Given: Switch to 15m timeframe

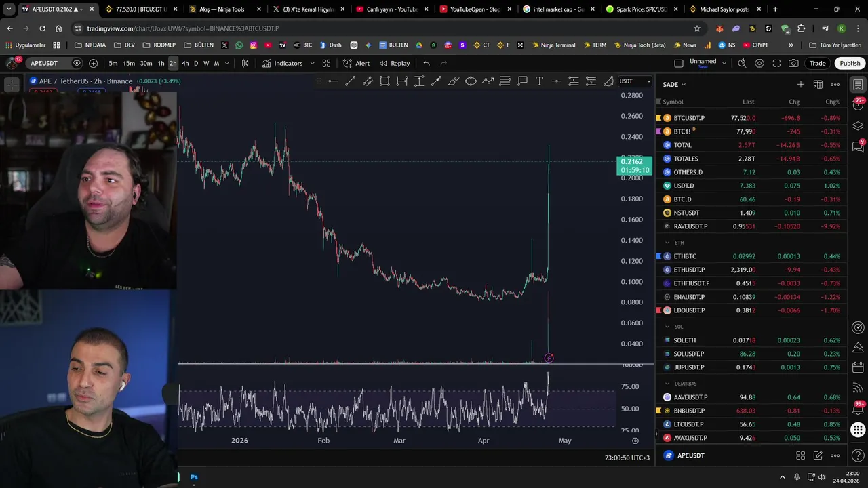Looking at the screenshot, I should [x=129, y=63].
